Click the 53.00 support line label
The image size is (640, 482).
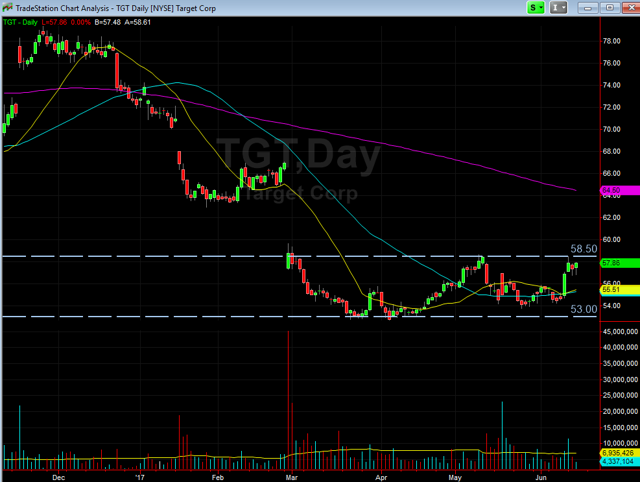pos(584,309)
